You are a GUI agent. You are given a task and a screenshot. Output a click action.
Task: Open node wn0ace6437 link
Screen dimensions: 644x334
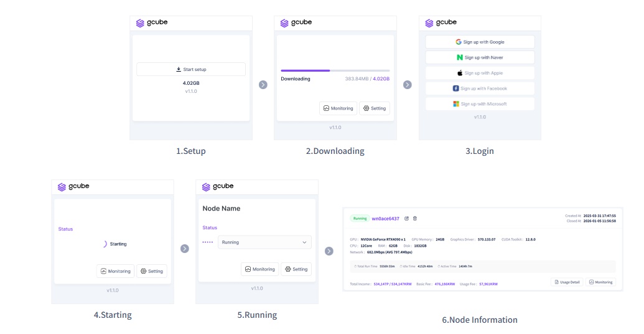click(385, 219)
